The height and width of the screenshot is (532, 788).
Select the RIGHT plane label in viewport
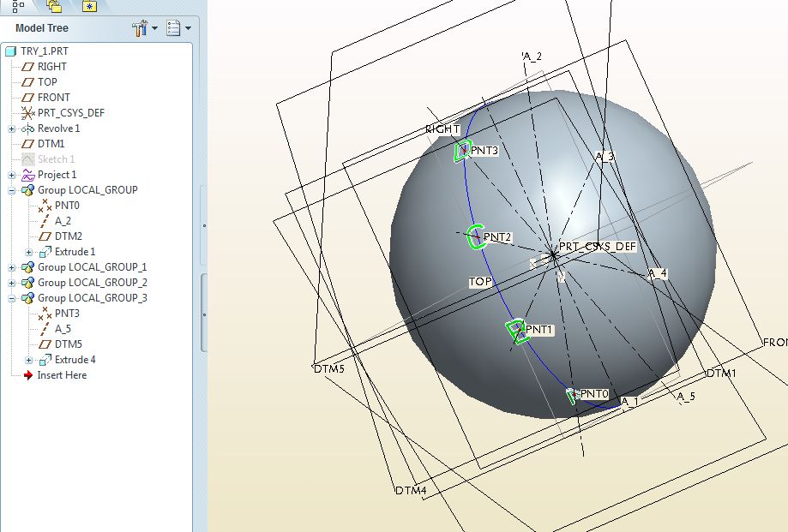pyautogui.click(x=442, y=129)
